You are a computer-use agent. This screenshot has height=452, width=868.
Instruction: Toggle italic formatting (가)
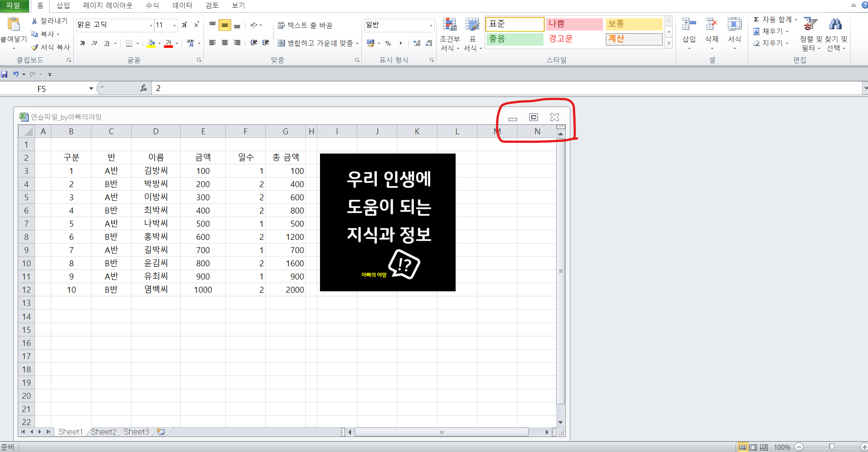(94, 43)
